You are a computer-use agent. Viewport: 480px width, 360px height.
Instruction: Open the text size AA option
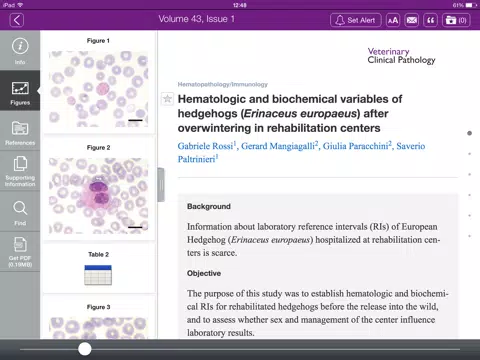tap(393, 20)
